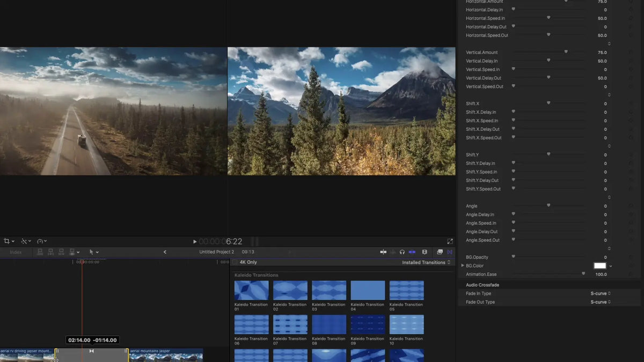Click the Vertical.Amount slider handle
This screenshot has height=362, width=644.
566,52
